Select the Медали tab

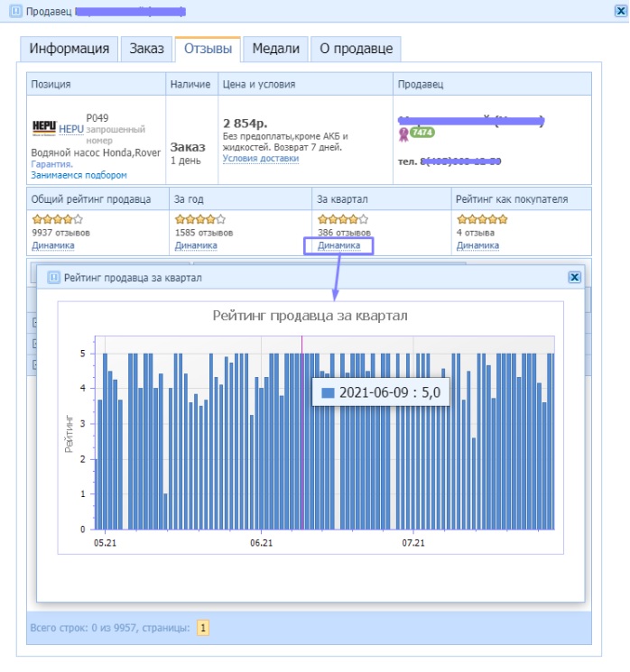point(276,49)
